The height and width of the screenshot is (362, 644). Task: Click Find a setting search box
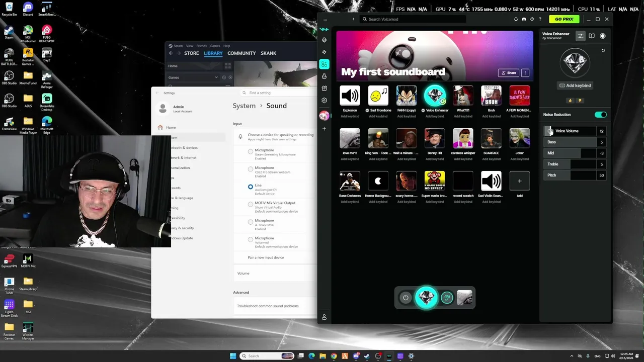pyautogui.click(x=279, y=93)
